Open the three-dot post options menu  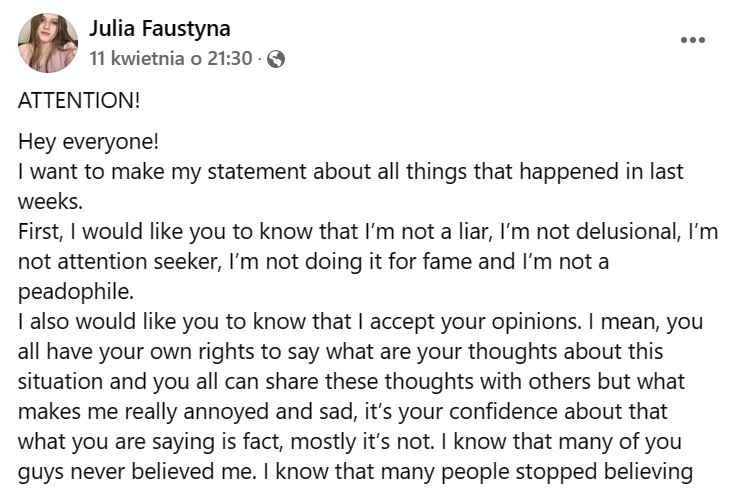(693, 40)
